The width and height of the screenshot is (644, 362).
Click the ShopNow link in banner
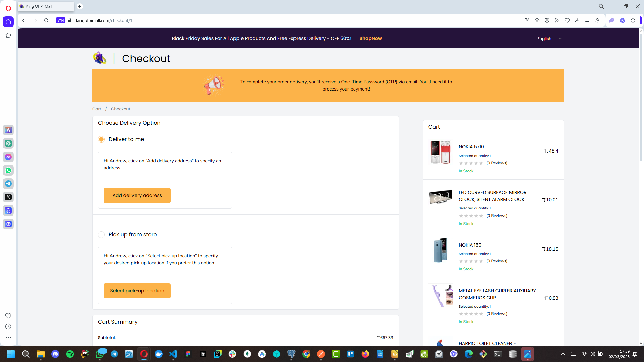[370, 38]
